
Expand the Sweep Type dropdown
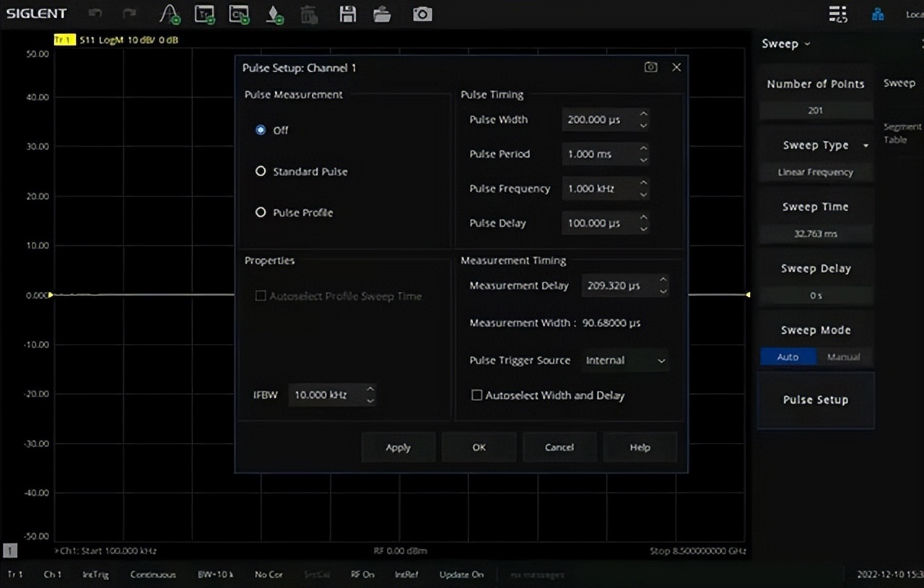point(866,145)
